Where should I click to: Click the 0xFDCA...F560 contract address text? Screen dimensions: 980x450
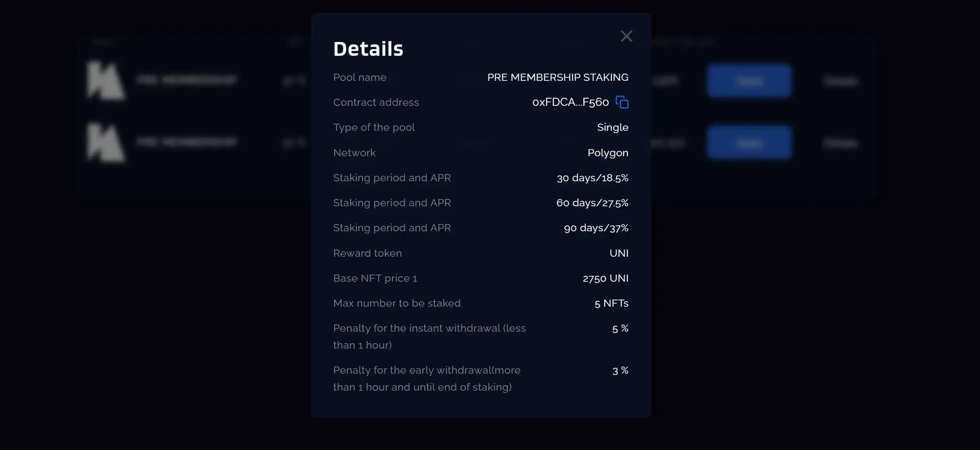point(570,102)
